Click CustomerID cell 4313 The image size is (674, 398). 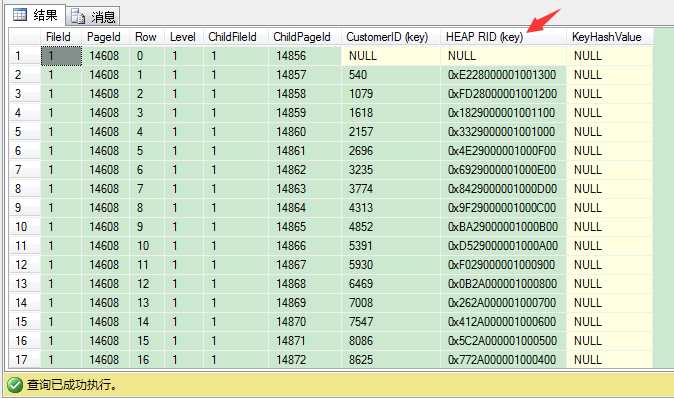tap(391, 208)
